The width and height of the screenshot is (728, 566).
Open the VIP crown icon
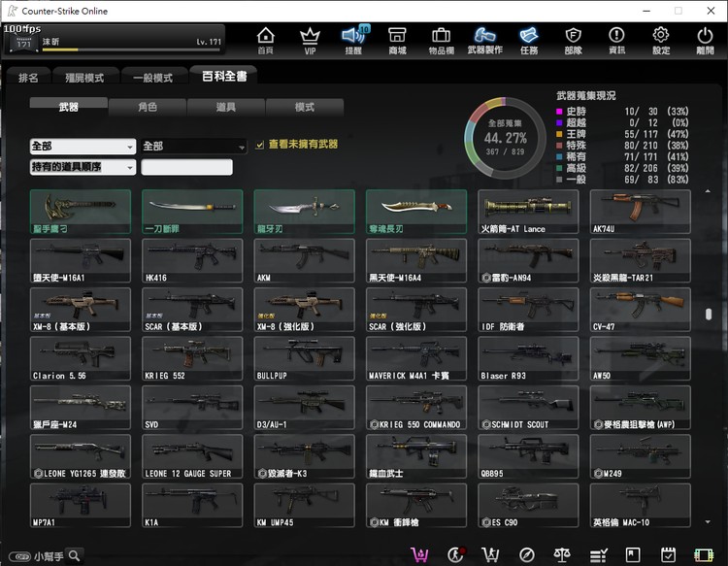310,41
